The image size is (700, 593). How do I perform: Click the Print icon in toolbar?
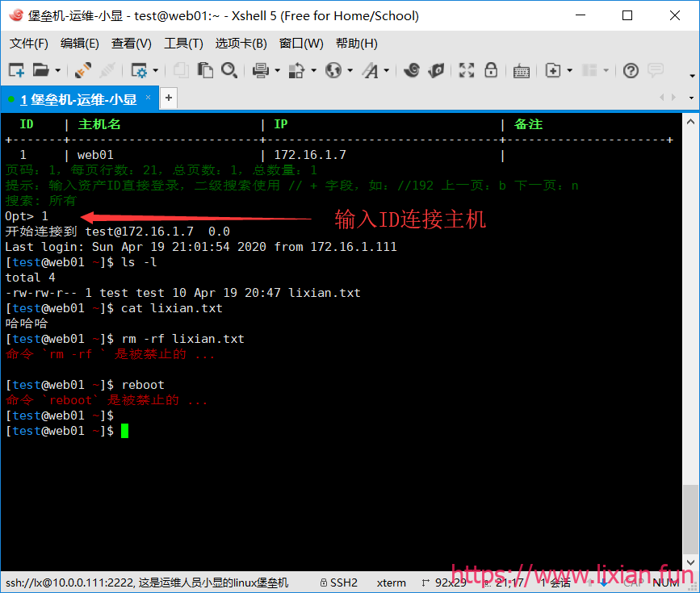[x=260, y=70]
